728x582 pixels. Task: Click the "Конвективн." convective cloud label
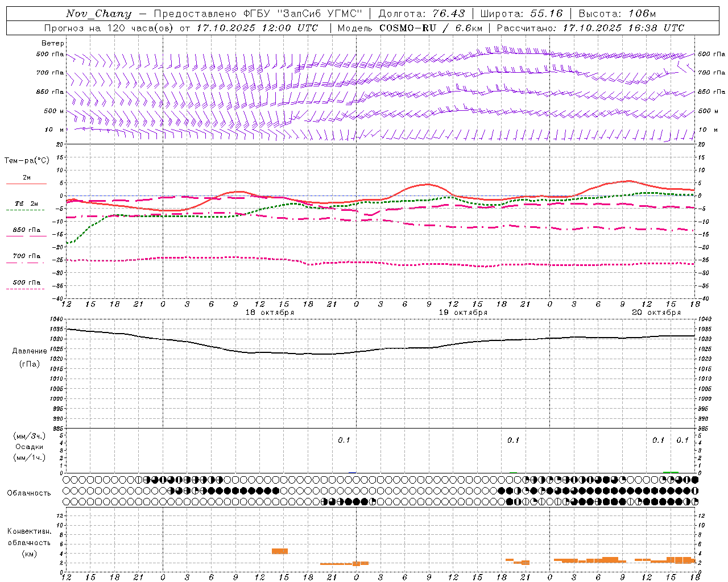click(30, 531)
